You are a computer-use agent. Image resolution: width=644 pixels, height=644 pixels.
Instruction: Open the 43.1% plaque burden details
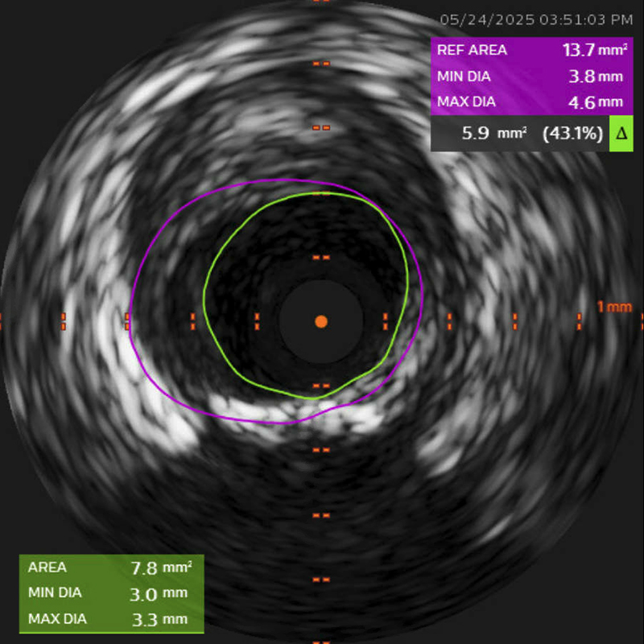coord(574,134)
